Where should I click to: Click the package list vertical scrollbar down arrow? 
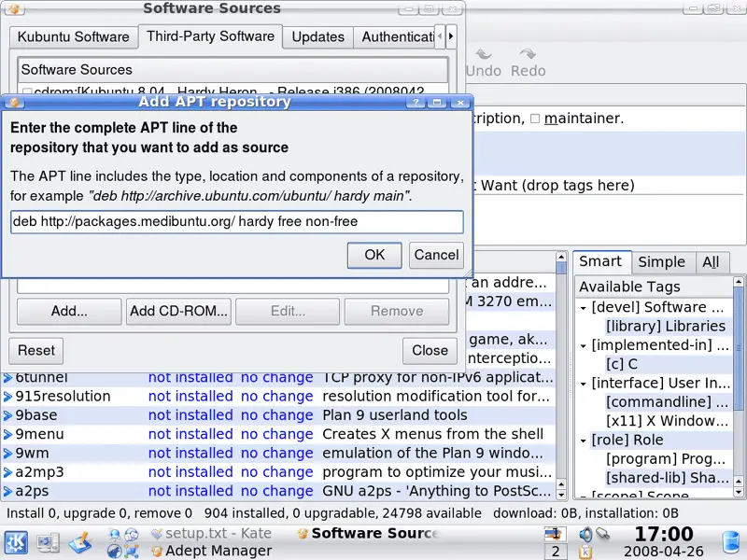coord(561,495)
